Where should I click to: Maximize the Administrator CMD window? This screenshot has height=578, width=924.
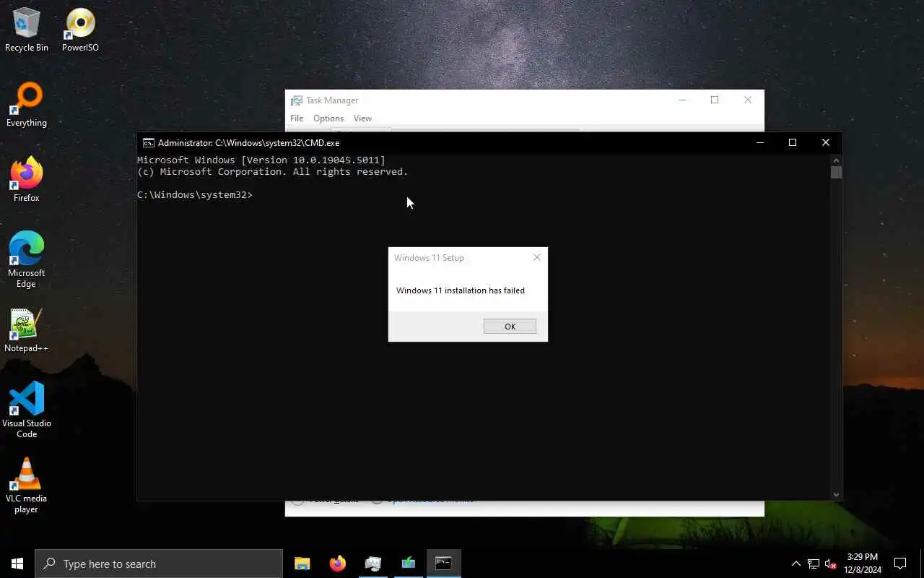(793, 142)
